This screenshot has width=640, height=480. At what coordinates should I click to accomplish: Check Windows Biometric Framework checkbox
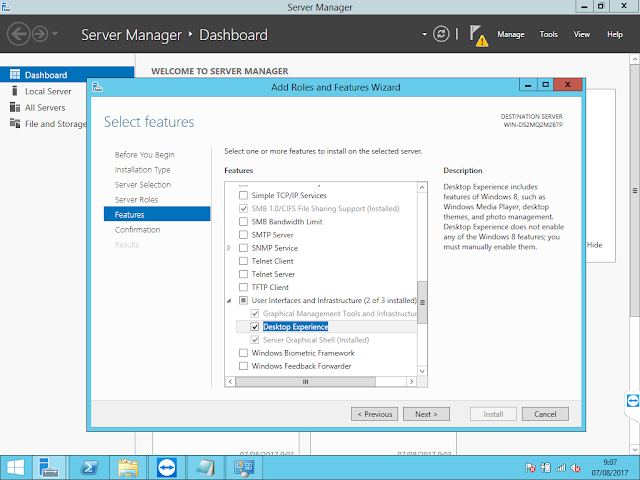243,353
